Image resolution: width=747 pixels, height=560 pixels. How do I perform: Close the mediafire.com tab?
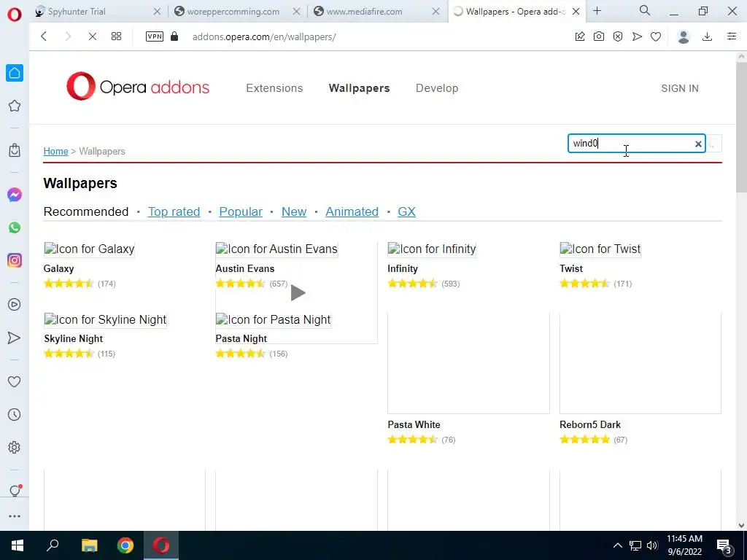[436, 12]
